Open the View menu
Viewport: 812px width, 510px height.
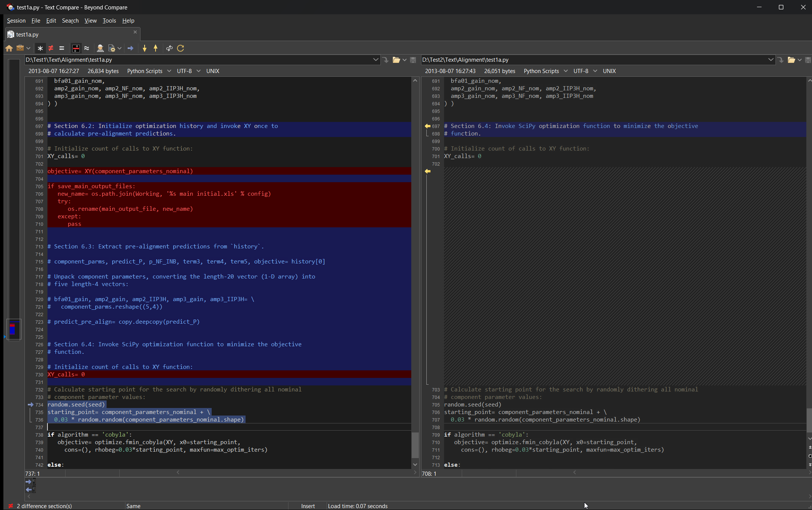90,21
